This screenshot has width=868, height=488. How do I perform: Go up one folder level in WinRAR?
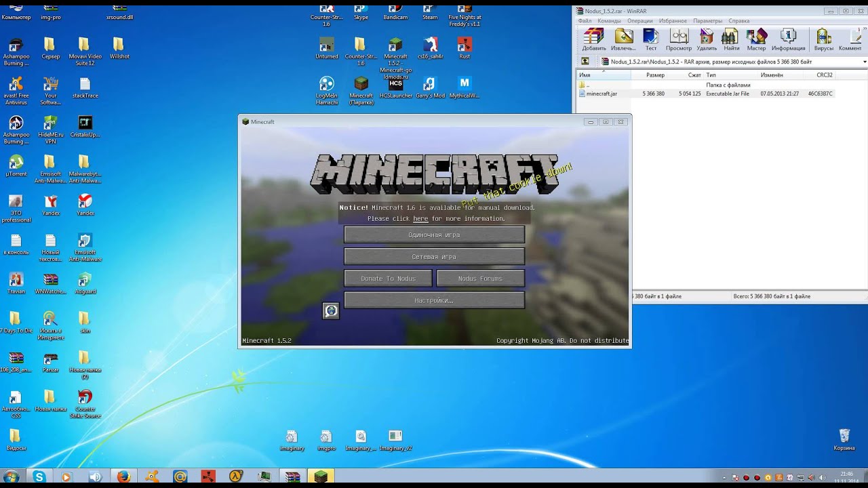[x=585, y=61]
